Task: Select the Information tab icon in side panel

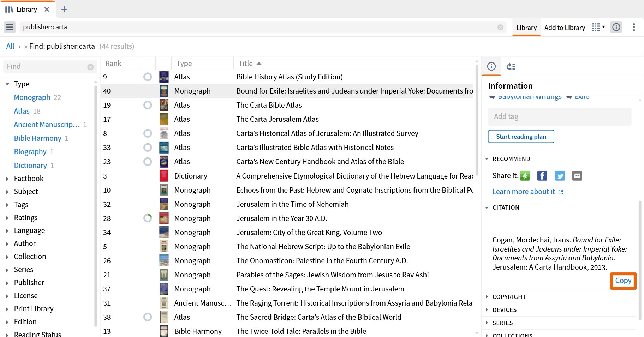Action: 491,66
